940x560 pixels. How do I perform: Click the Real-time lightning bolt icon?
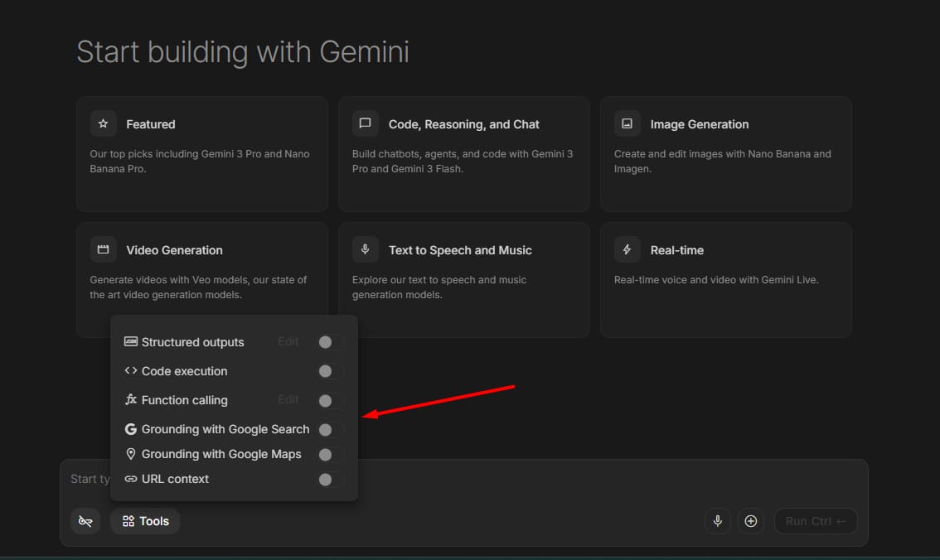pos(627,249)
